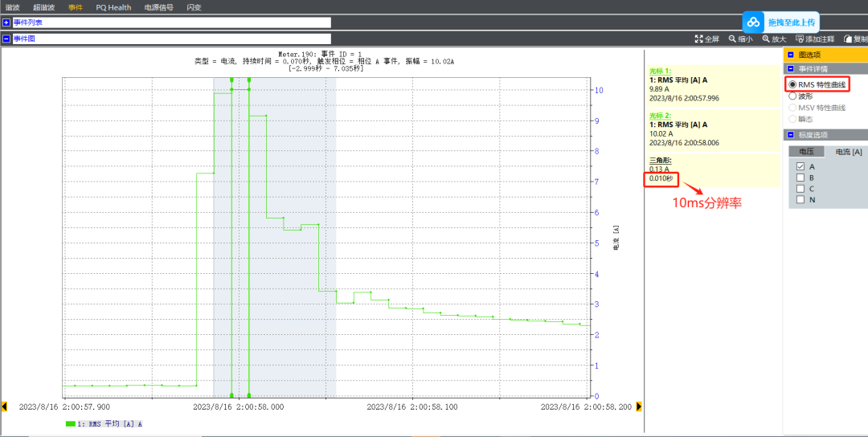The image size is (868, 437).
Task: Expand the 事件列表 section
Action: click(x=6, y=22)
